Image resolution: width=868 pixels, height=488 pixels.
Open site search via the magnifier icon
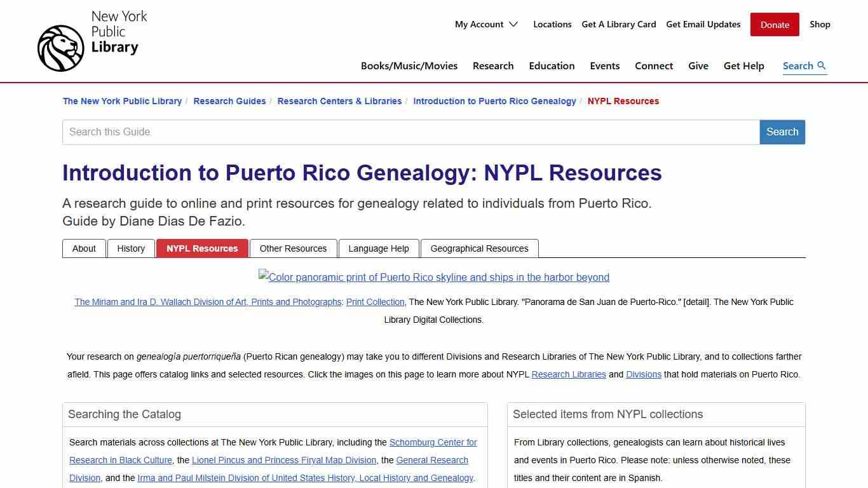coord(822,65)
